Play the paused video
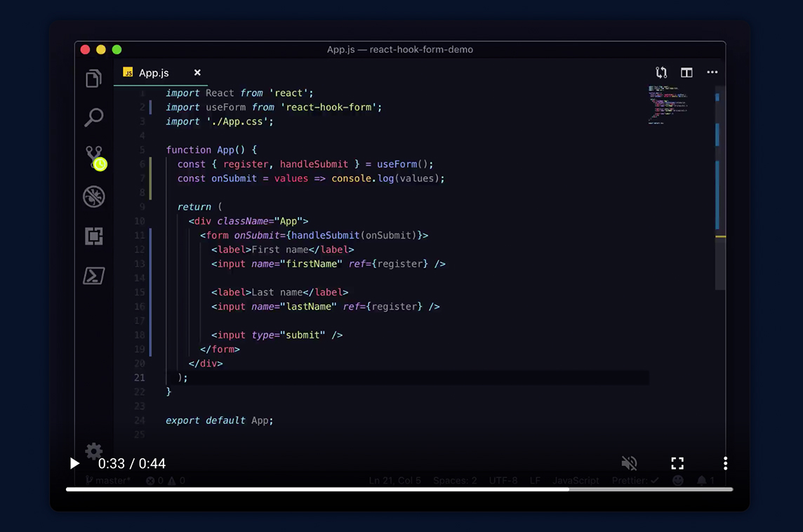 point(74,463)
